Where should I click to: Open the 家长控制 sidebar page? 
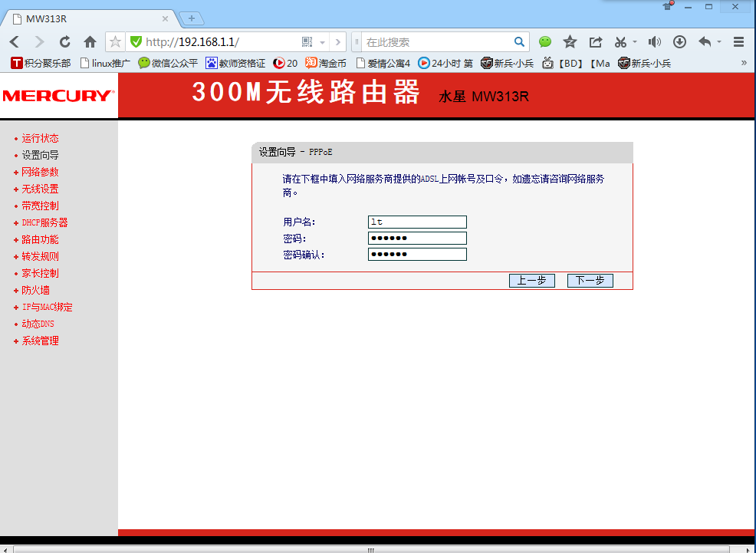coord(40,273)
